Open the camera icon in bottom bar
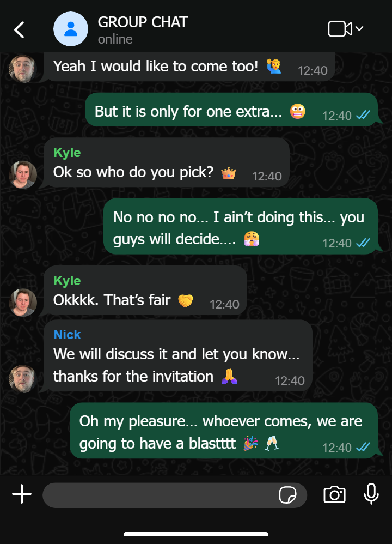This screenshot has width=392, height=544. coord(334,495)
